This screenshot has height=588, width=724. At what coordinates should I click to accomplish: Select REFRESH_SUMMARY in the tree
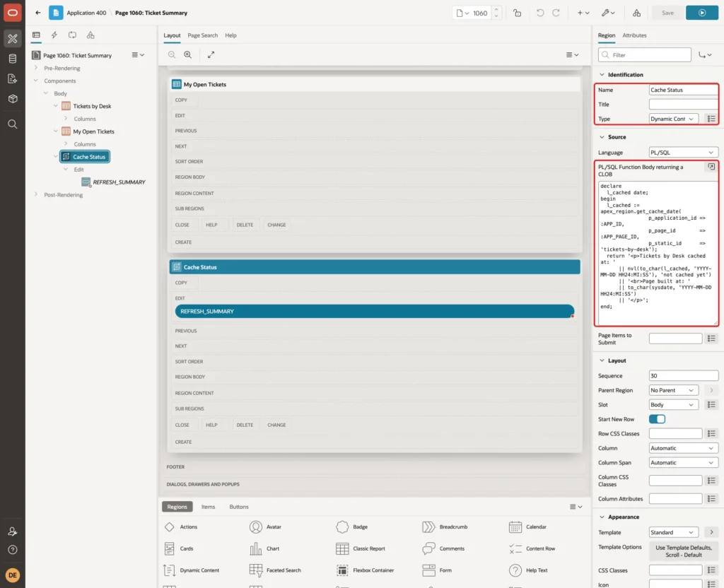pyautogui.click(x=119, y=182)
